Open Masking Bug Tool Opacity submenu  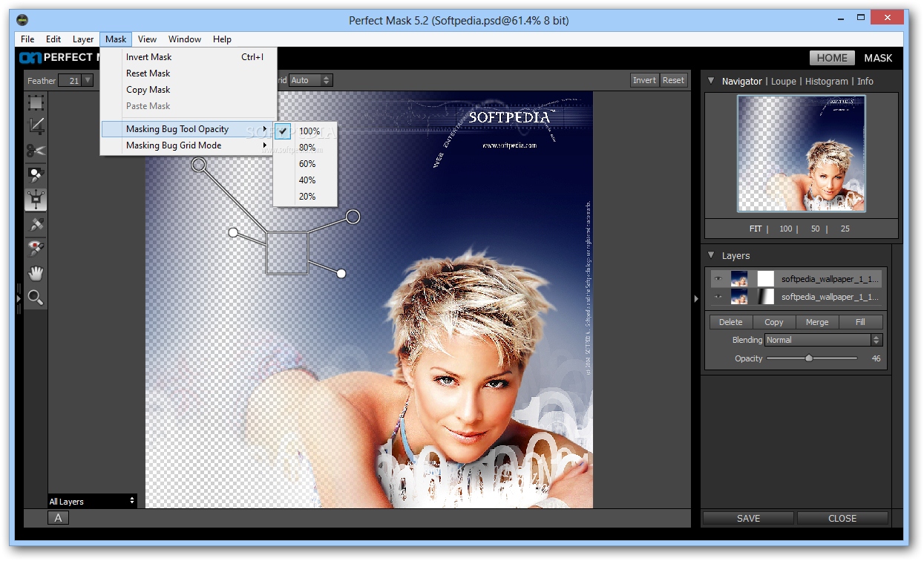[x=187, y=129]
